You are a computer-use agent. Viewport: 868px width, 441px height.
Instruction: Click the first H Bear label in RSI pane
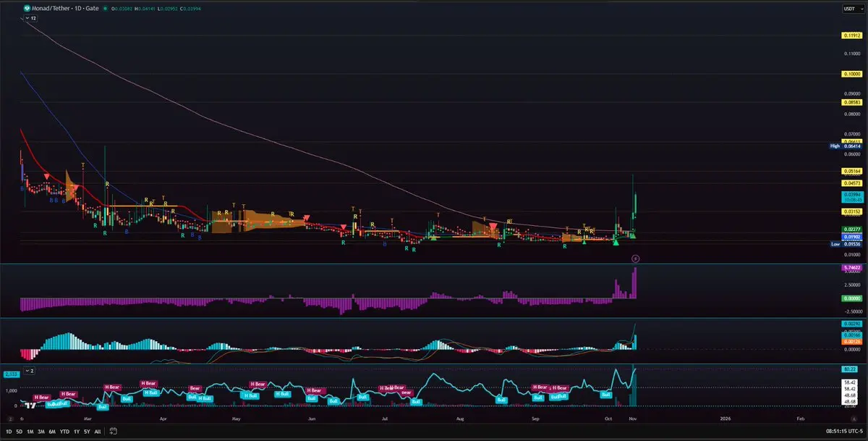pos(41,398)
